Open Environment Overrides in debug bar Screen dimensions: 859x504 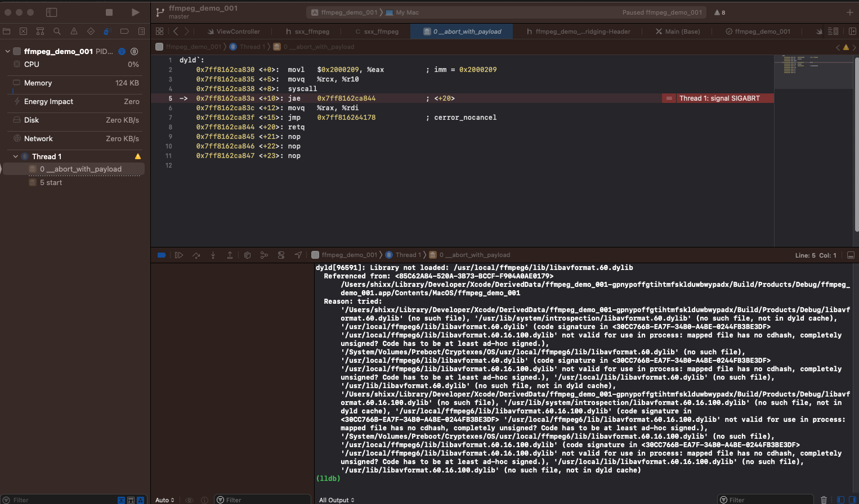tap(281, 255)
